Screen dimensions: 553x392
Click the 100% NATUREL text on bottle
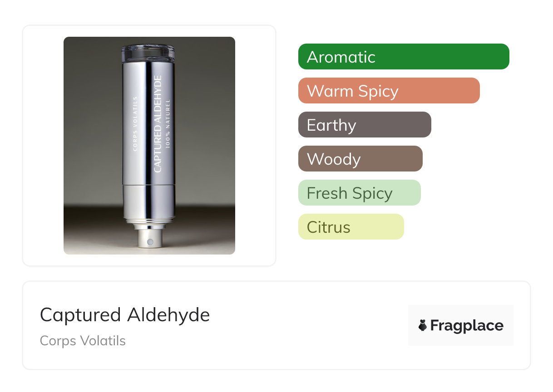tap(168, 123)
